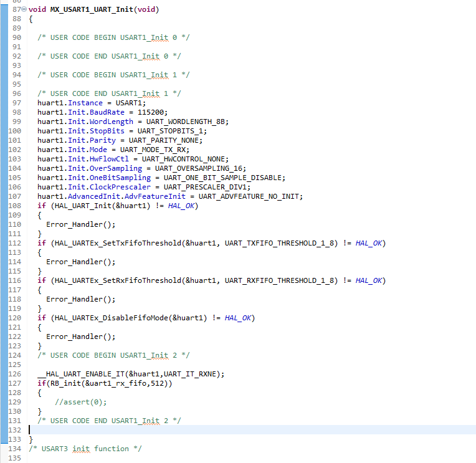Click UART_RXFIFO_THRESHOLD_1_8 argument

point(279,280)
